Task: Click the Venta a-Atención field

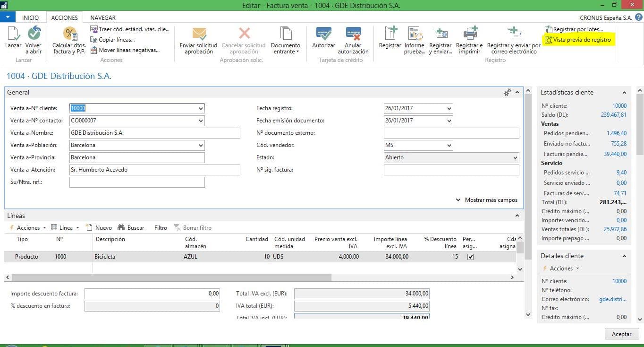Action: [155, 170]
